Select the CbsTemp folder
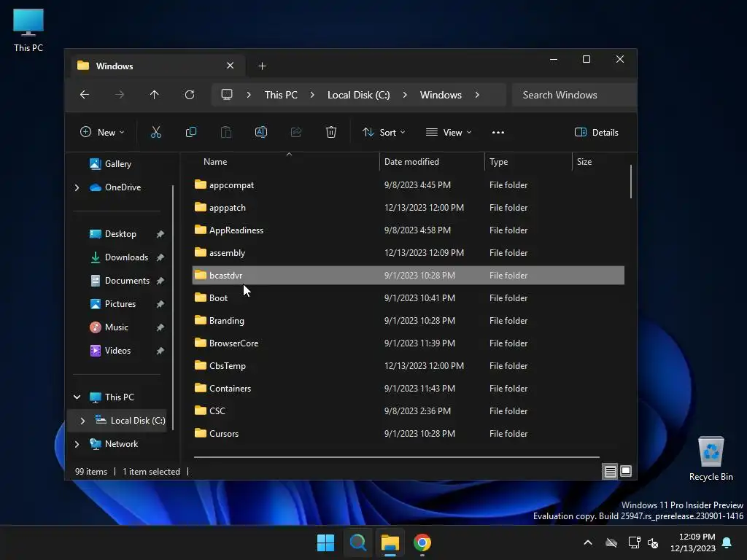This screenshot has height=560, width=747. pyautogui.click(x=409, y=366)
